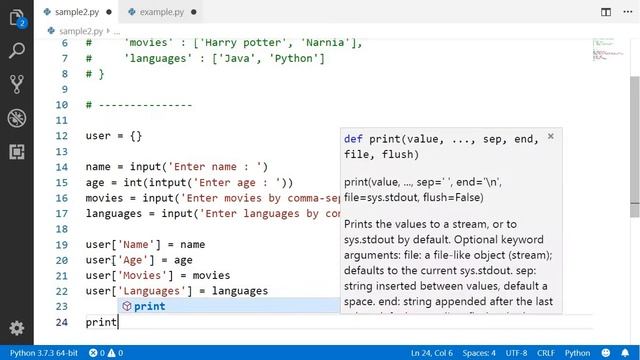Open the Extensions view

tap(17, 152)
